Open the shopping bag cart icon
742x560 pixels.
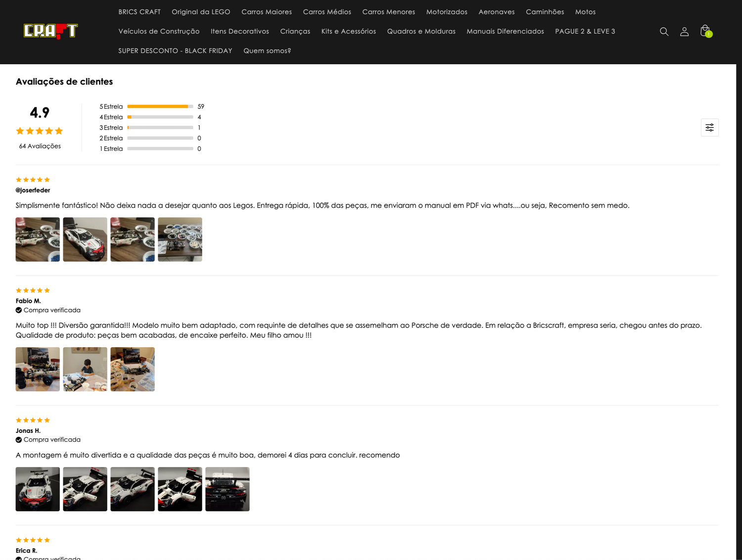[705, 31]
